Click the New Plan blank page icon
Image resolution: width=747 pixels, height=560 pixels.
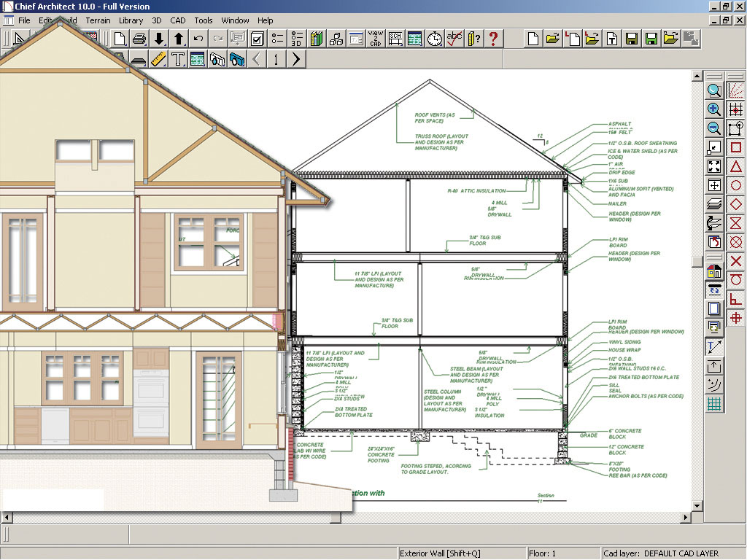(x=120, y=39)
